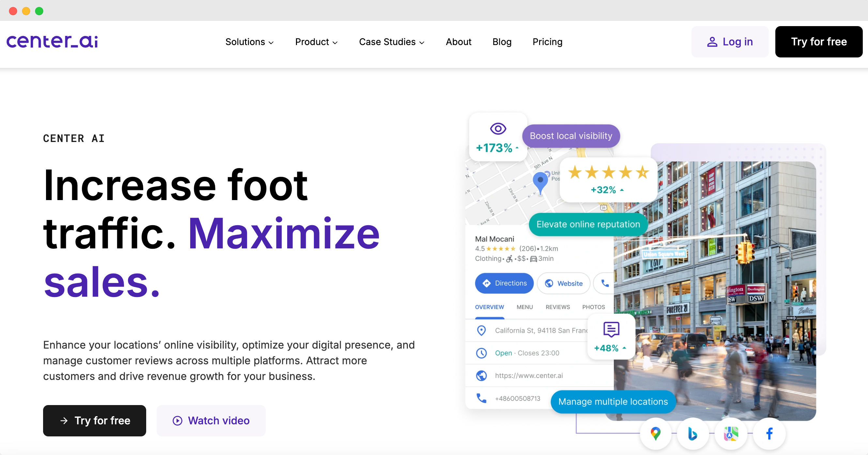Viewport: 868px width, 455px height.
Task: Click the Directions button on location card
Action: [x=504, y=283]
